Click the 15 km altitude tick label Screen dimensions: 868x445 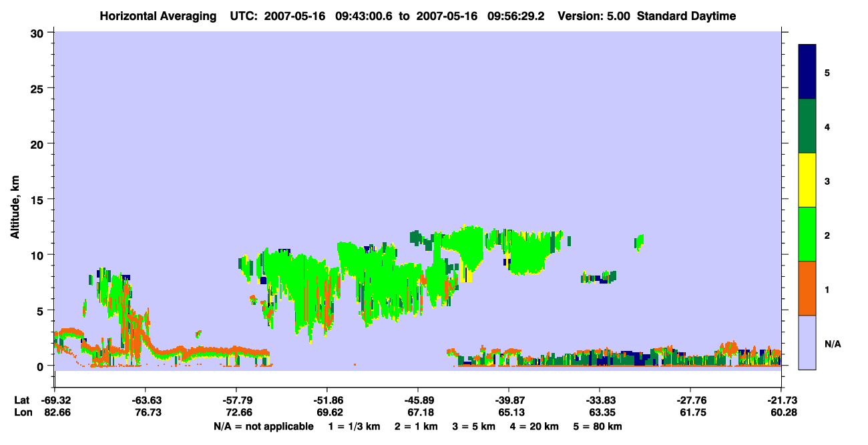39,199
